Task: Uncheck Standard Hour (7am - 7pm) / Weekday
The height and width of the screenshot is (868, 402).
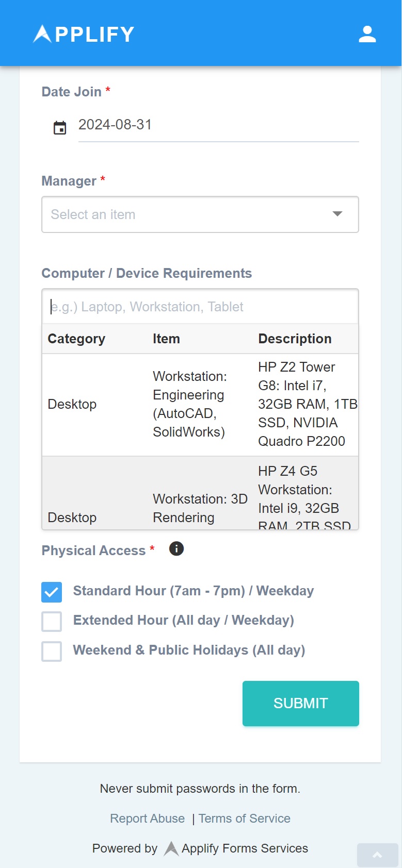Action: (52, 592)
